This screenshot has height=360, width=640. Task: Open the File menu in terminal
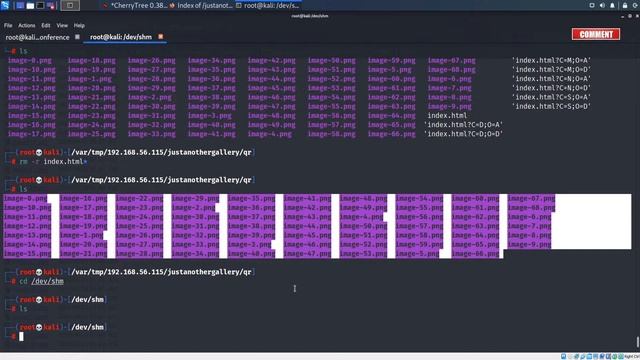8,25
